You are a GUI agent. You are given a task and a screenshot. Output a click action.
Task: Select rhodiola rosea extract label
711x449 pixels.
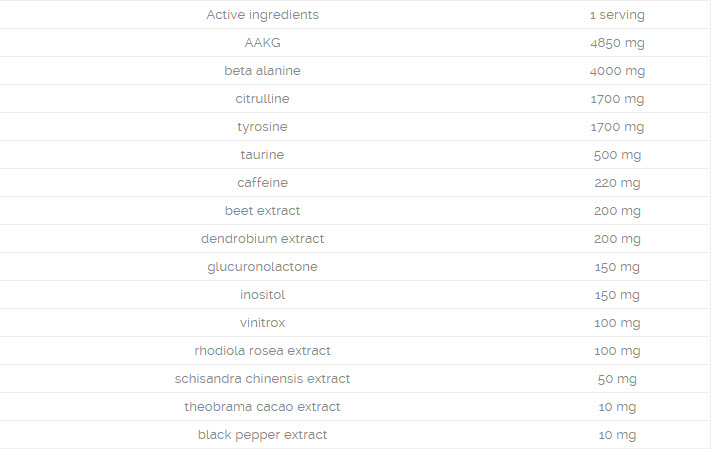pyautogui.click(x=262, y=351)
